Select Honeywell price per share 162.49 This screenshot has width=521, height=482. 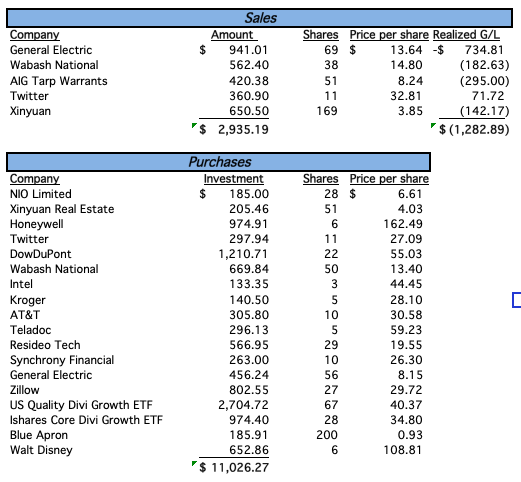tap(403, 224)
